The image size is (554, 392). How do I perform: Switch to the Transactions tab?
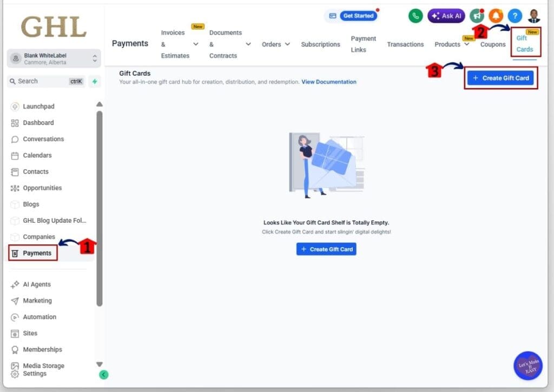coord(405,44)
